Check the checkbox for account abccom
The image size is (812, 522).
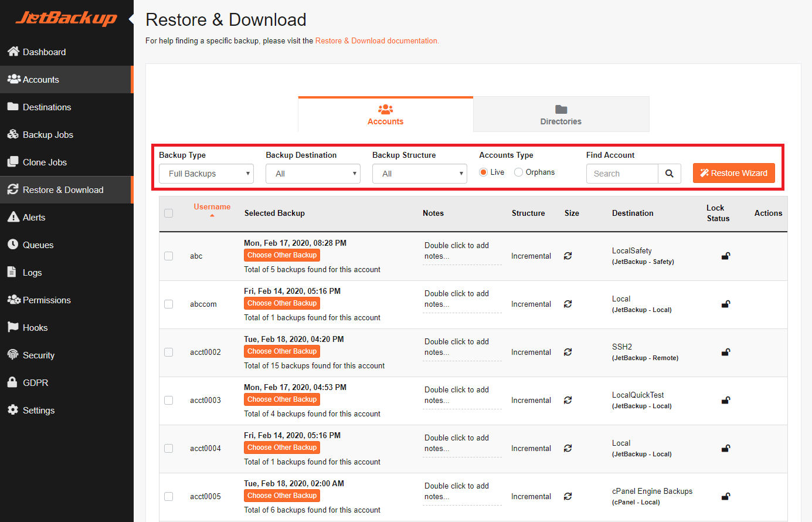click(169, 304)
